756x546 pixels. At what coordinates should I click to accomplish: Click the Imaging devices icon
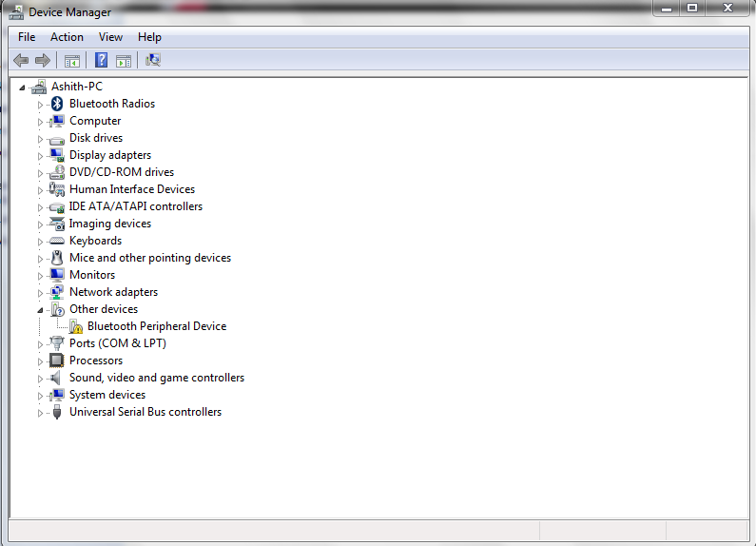click(x=57, y=224)
